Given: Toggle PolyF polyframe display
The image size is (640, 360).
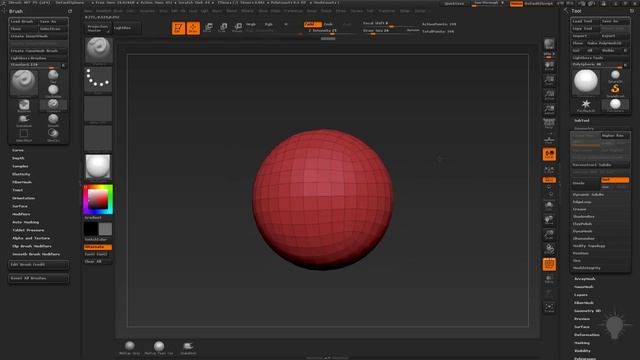Looking at the screenshot, I should pos(549,264).
